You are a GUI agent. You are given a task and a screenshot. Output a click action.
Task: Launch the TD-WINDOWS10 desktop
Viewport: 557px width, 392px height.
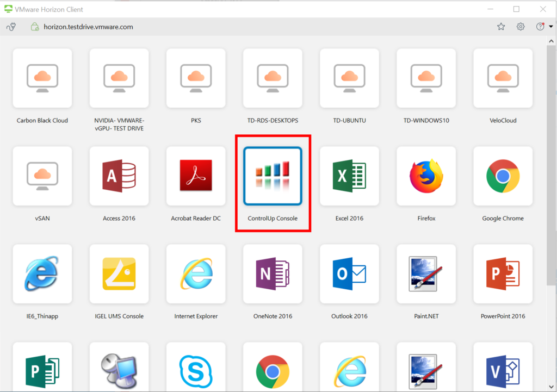[x=426, y=78]
